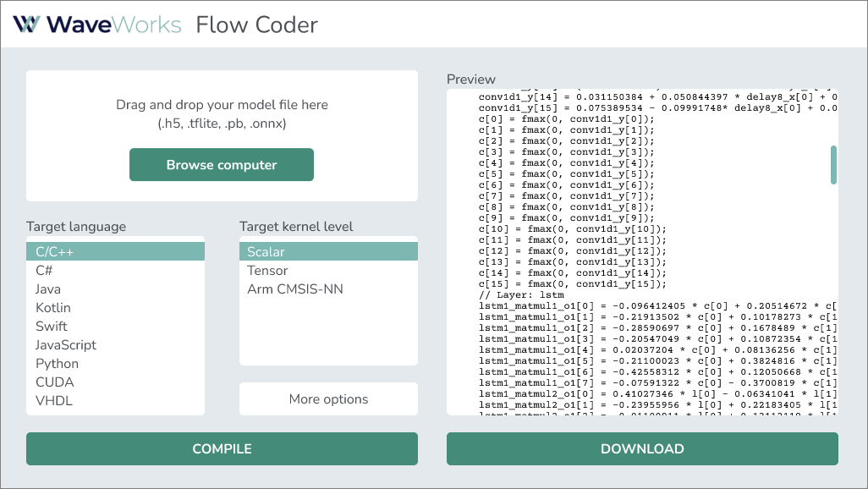Screen dimensions: 868x489
Task: Pick Kotlin from the target language list
Action: [115, 307]
